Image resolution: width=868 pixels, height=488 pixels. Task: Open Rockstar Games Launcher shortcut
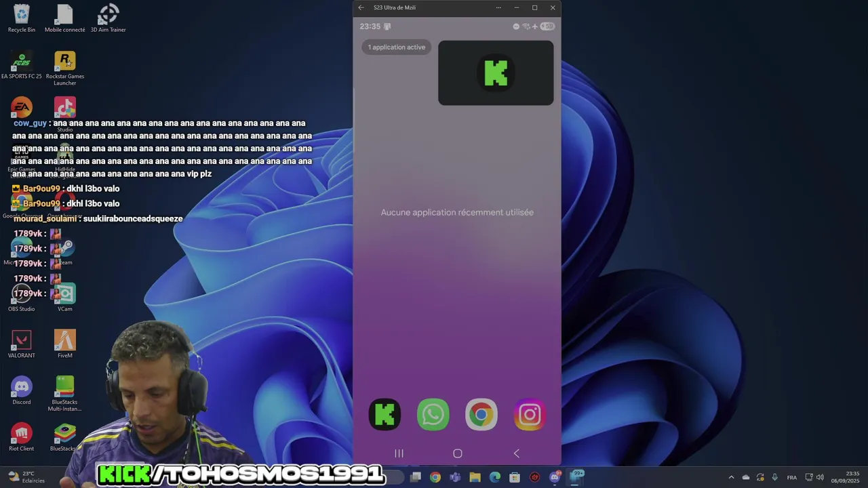(x=65, y=69)
